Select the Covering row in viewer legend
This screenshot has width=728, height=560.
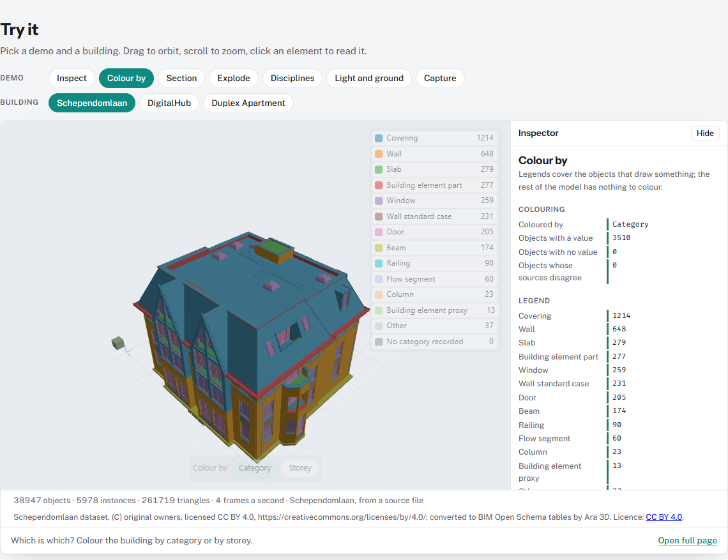pyautogui.click(x=435, y=138)
